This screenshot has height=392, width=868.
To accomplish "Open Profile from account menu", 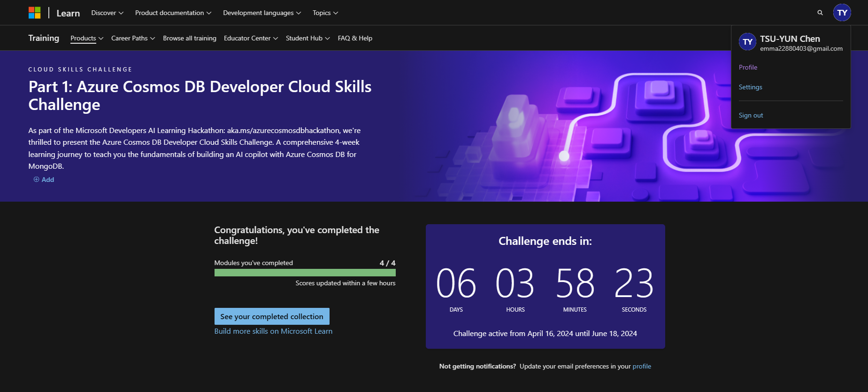I will [748, 67].
